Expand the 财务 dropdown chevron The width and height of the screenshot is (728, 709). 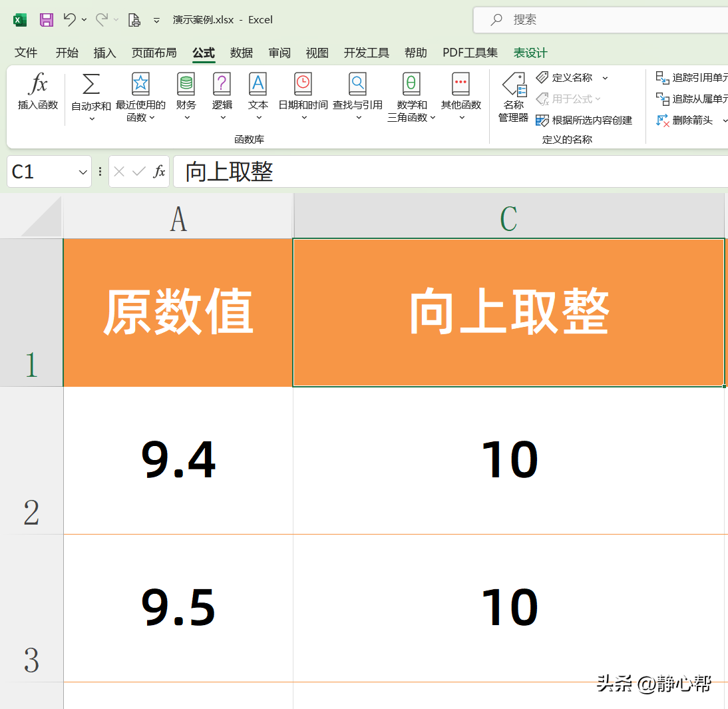tap(187, 118)
